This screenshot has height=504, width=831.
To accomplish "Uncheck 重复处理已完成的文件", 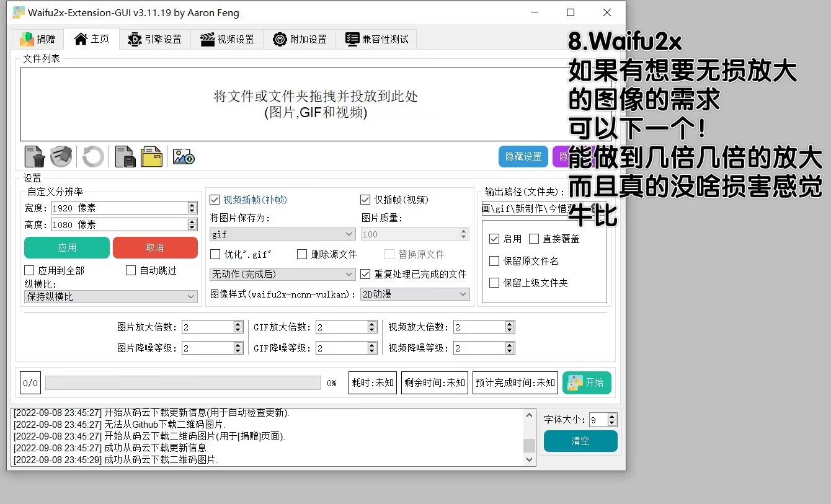I will click(365, 274).
